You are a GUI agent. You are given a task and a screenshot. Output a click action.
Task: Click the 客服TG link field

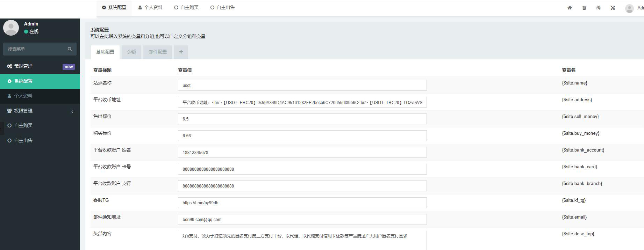[302, 203]
